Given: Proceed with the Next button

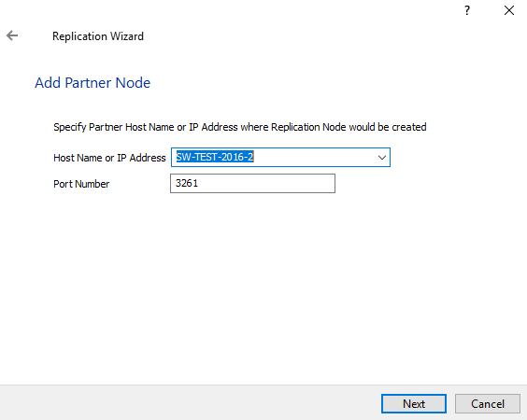Looking at the screenshot, I should (414, 403).
